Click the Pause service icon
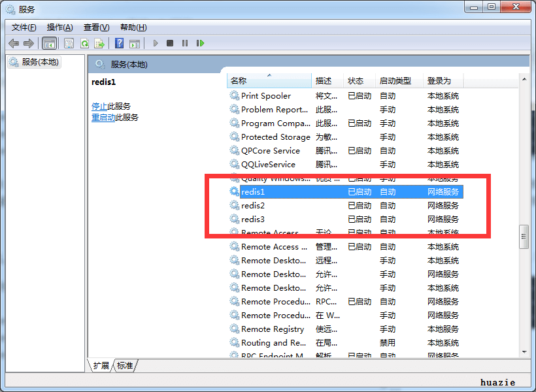The image size is (536, 392). (x=185, y=43)
